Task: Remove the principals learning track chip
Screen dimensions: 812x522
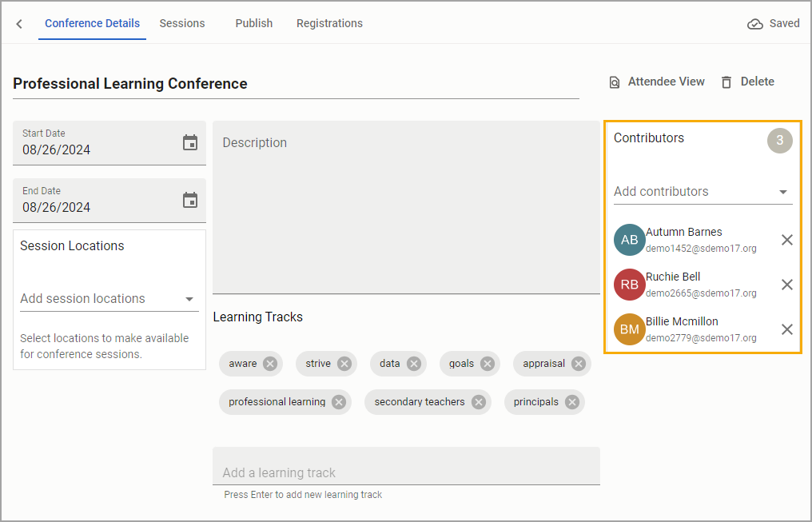Action: (x=571, y=402)
